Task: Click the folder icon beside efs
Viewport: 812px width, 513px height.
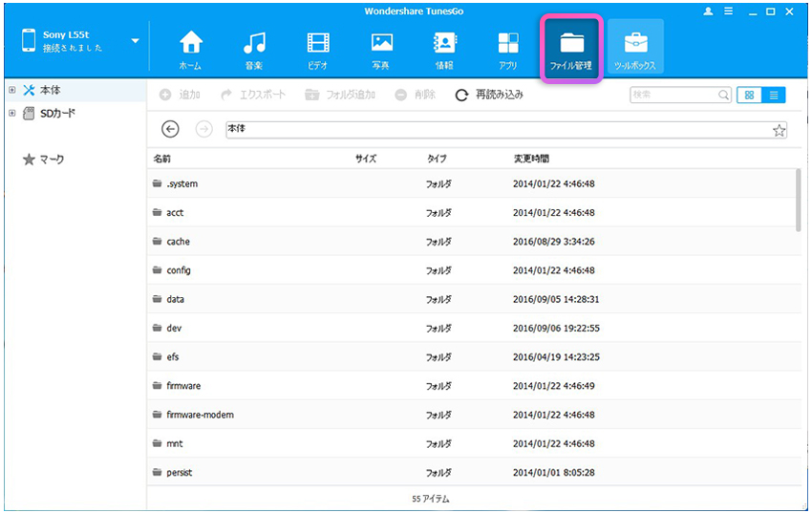Action: click(158, 356)
